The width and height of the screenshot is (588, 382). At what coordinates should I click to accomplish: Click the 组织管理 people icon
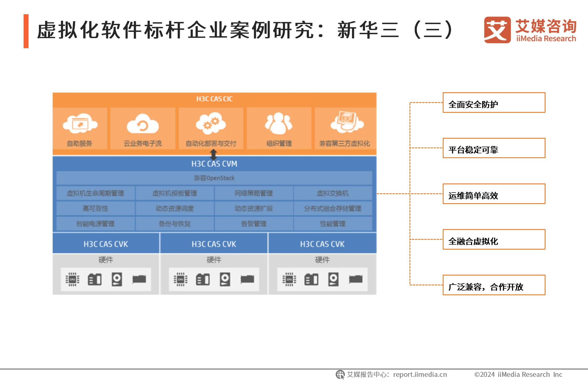click(x=279, y=123)
